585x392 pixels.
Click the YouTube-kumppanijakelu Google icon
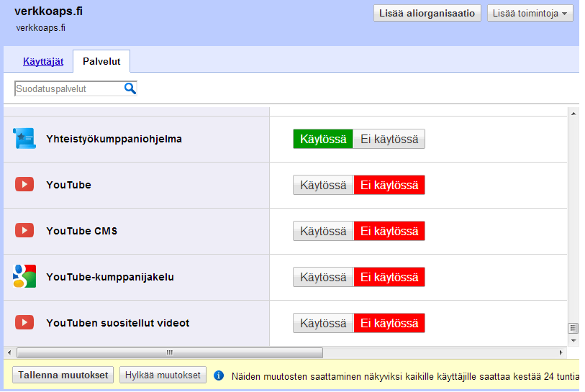click(x=24, y=277)
